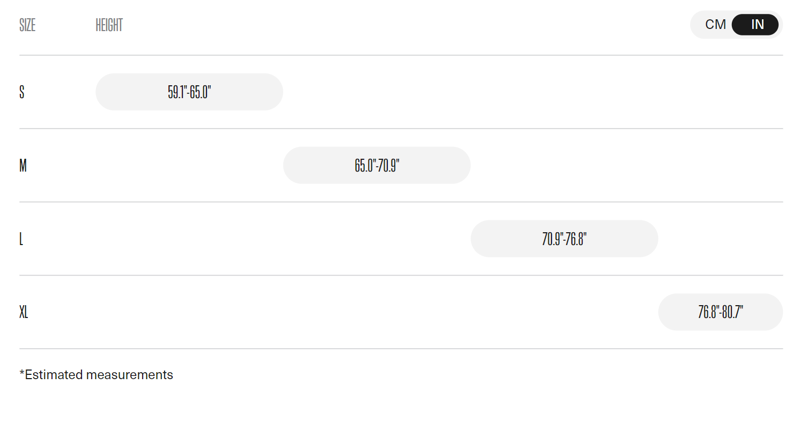Select the M size label

[x=23, y=165]
